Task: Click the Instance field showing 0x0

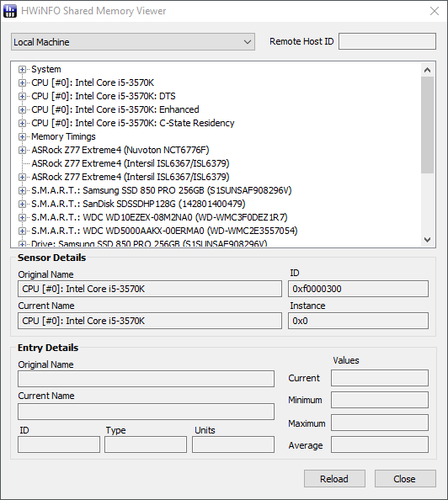Action: coord(358,321)
